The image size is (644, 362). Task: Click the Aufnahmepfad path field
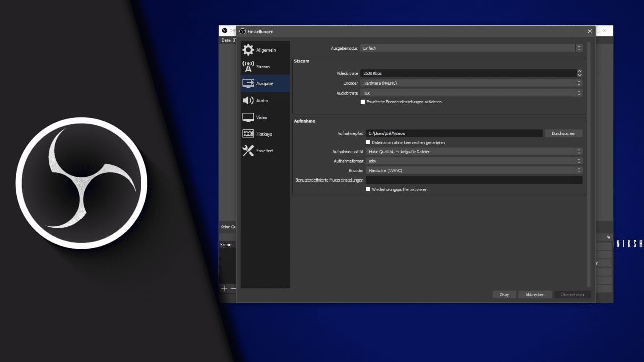point(454,133)
